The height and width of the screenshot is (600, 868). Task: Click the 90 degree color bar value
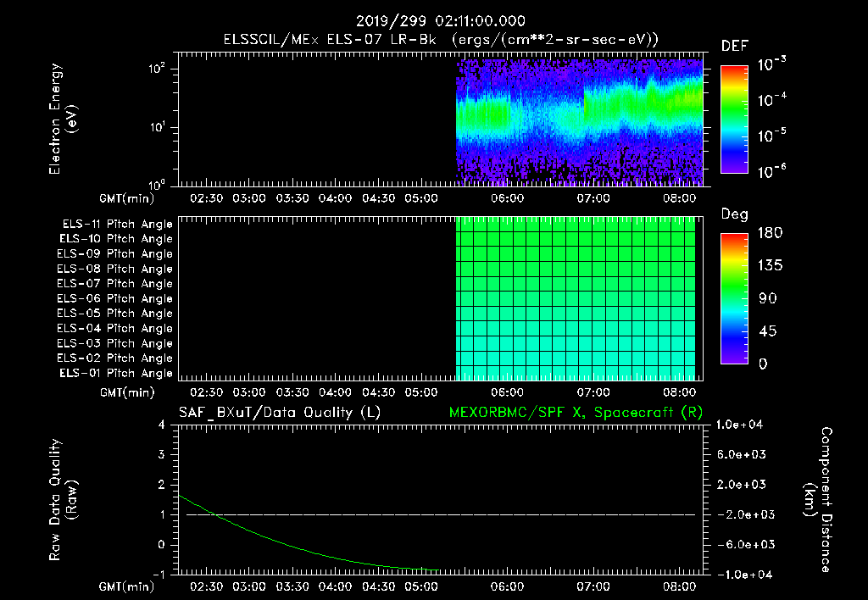click(767, 298)
